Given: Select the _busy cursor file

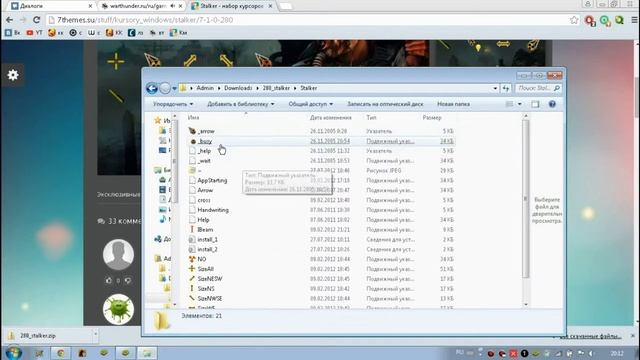Looking at the screenshot, I should 205,141.
